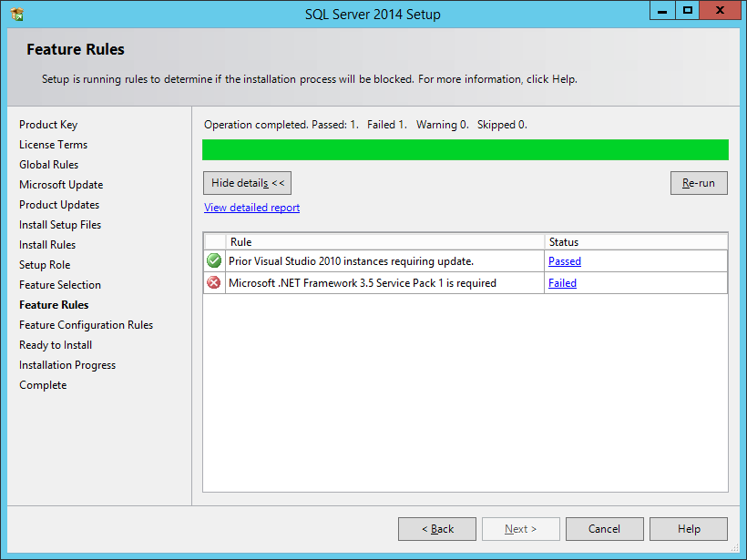The width and height of the screenshot is (747, 560).
Task: Sort by the Status column header
Action: pyautogui.click(x=636, y=242)
